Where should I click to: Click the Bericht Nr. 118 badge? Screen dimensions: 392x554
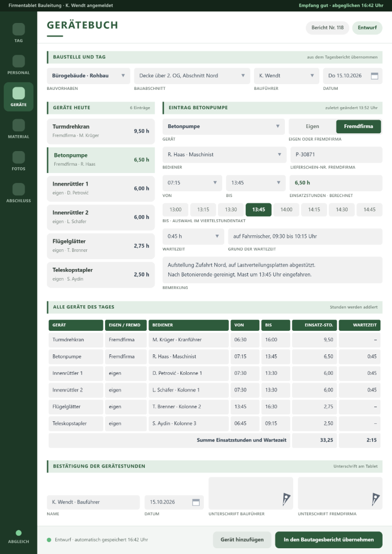[x=327, y=28]
